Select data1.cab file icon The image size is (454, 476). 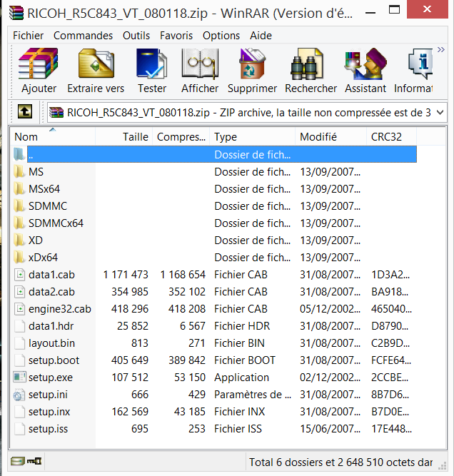[x=20, y=275]
